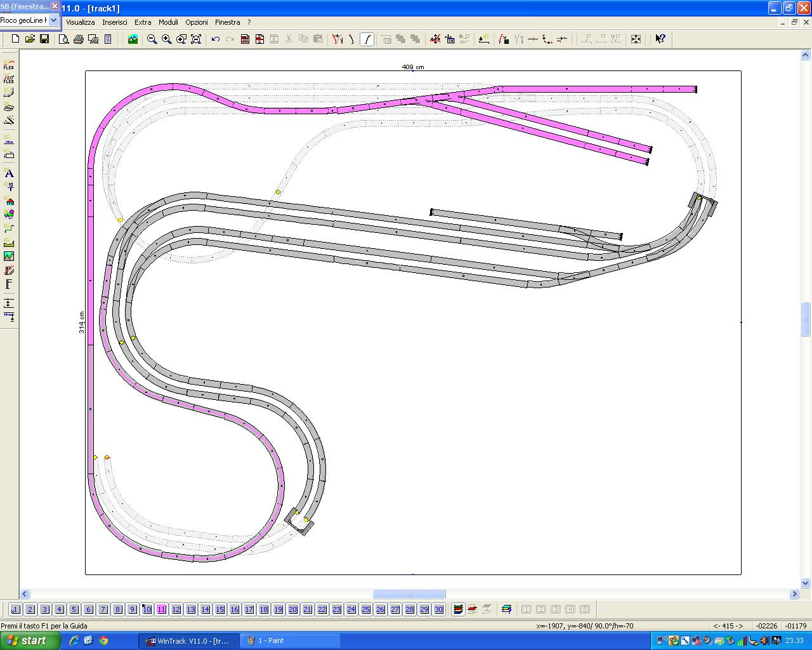812x650 pixels.
Task: Zoom in with the plus magnifier
Action: click(x=167, y=39)
